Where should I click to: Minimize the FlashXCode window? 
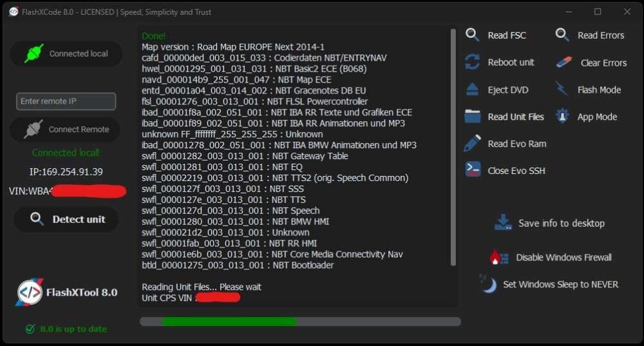coord(569,12)
